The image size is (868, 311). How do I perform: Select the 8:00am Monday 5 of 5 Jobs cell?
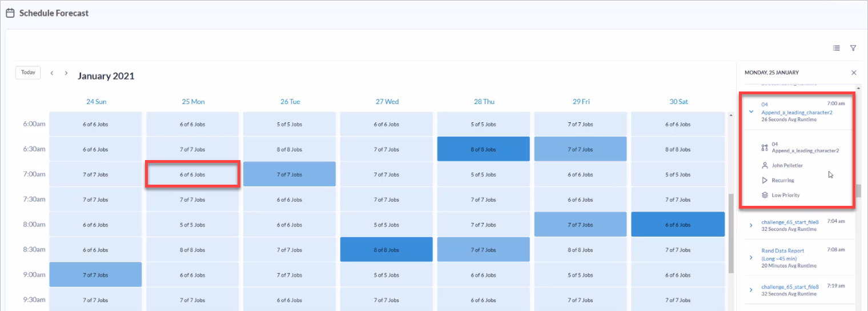pos(192,225)
